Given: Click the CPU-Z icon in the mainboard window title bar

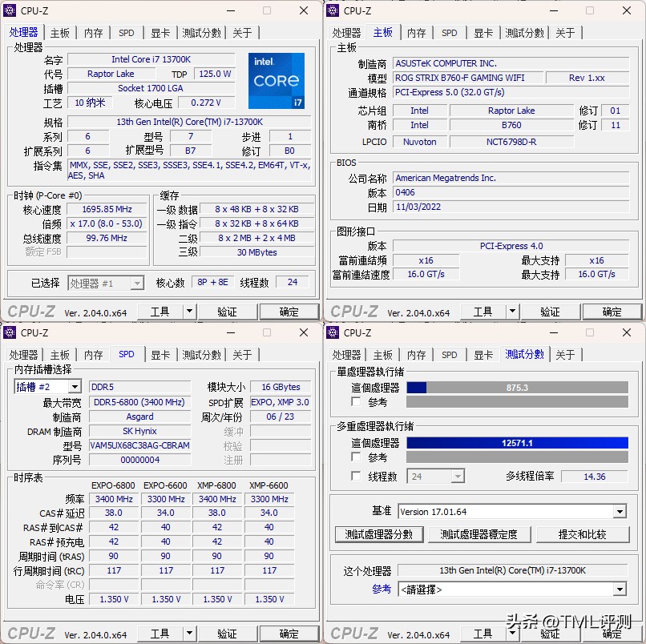Looking at the screenshot, I should 333,10.
